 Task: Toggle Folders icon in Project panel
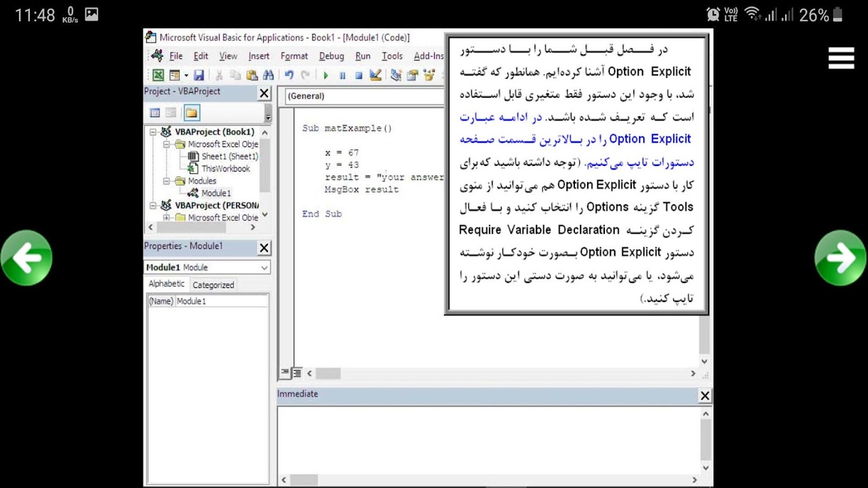point(192,113)
